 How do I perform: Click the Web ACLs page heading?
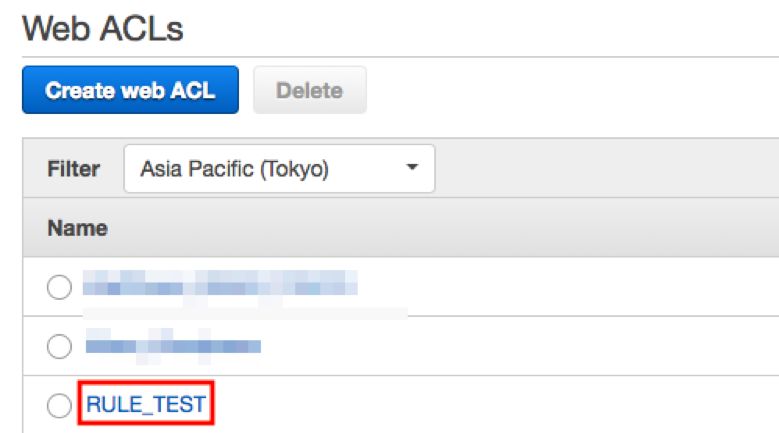coord(103,29)
